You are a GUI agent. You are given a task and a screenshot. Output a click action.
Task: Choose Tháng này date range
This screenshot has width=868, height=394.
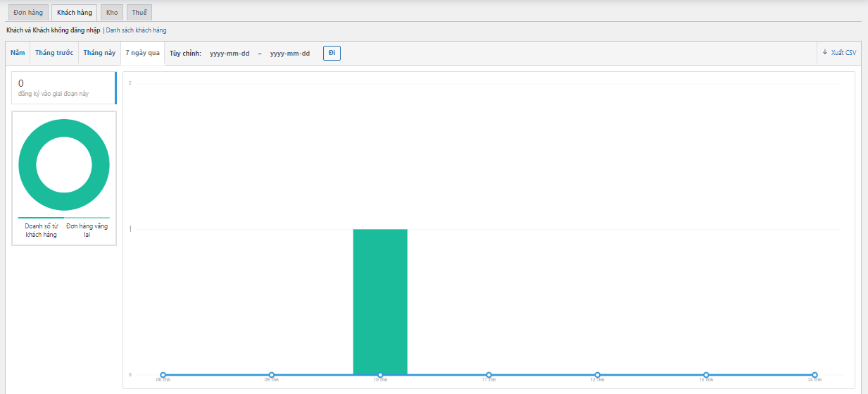[x=99, y=53]
